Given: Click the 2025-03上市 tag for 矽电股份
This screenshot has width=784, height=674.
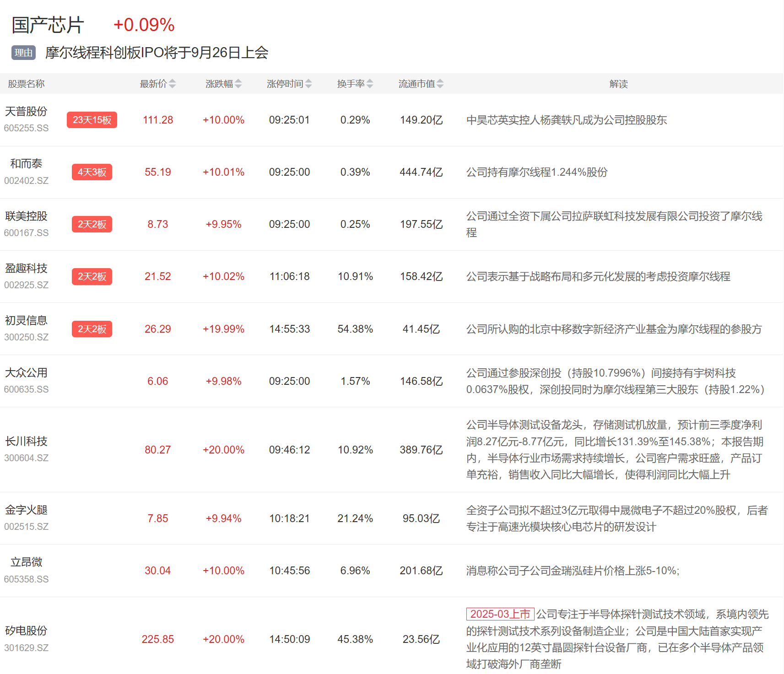Looking at the screenshot, I should pos(500,614).
